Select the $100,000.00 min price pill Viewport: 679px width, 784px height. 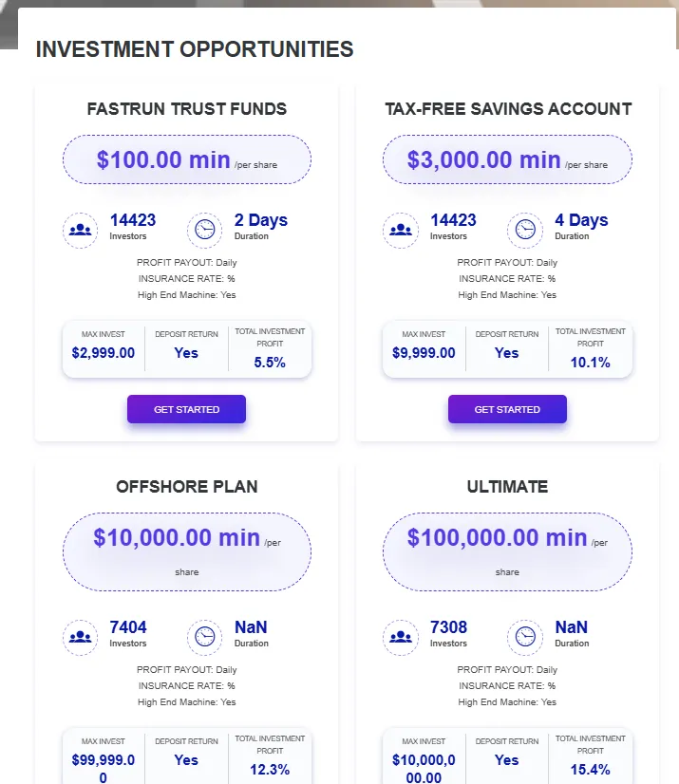[x=507, y=551]
